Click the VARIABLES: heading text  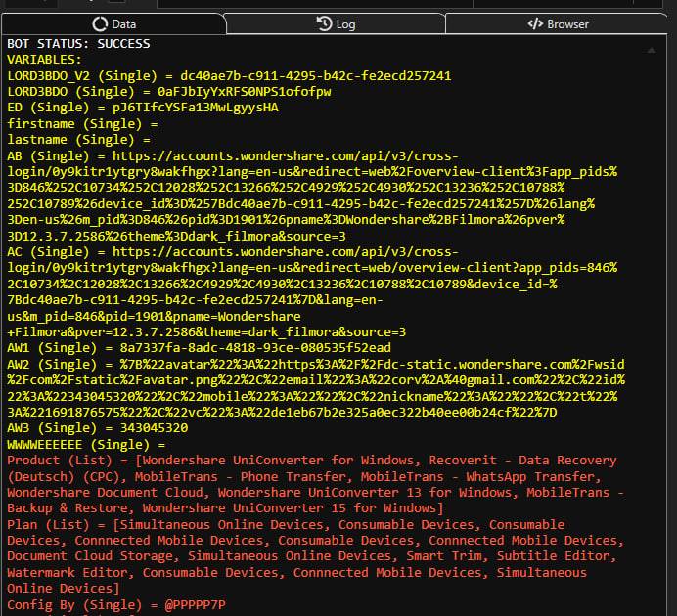[x=44, y=60]
